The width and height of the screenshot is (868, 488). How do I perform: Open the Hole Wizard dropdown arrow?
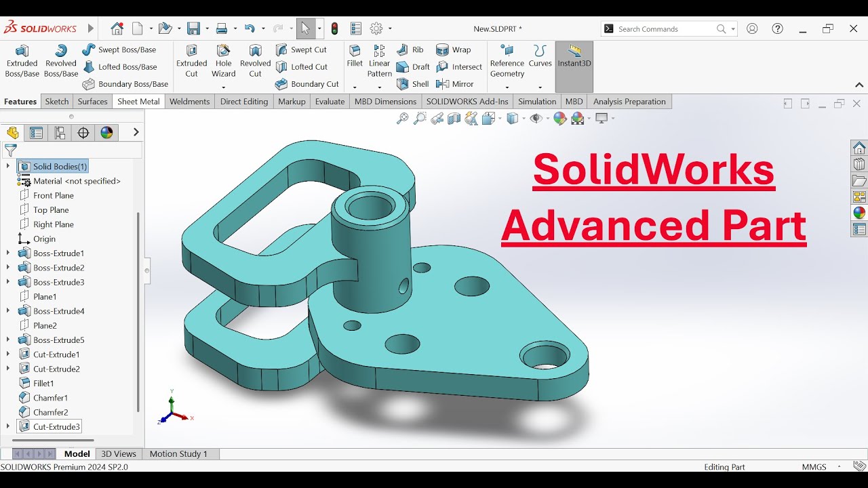223,87
